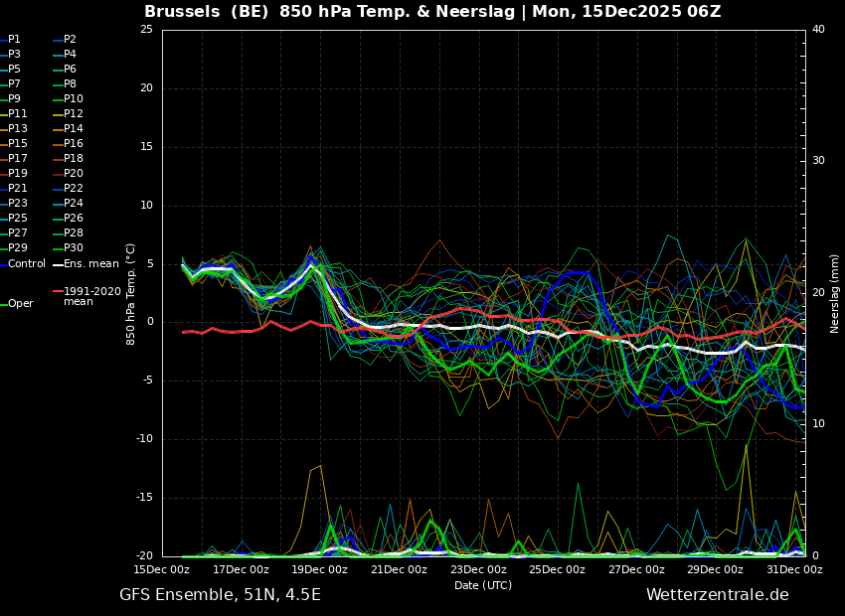Screen dimensions: 845x616
Task: Click the P21 legend label
Action: click(17, 188)
